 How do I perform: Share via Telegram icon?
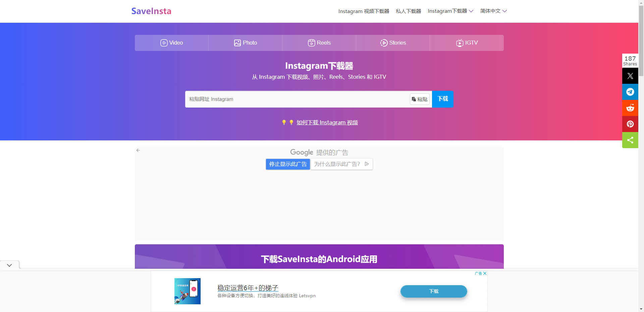[630, 92]
